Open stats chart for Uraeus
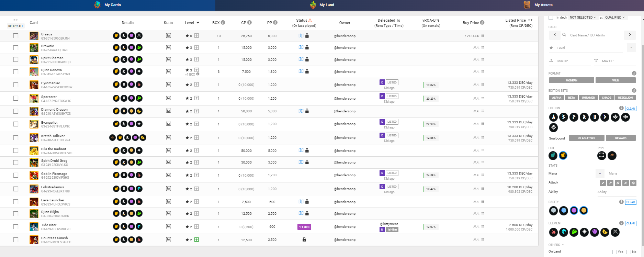 click(168, 36)
